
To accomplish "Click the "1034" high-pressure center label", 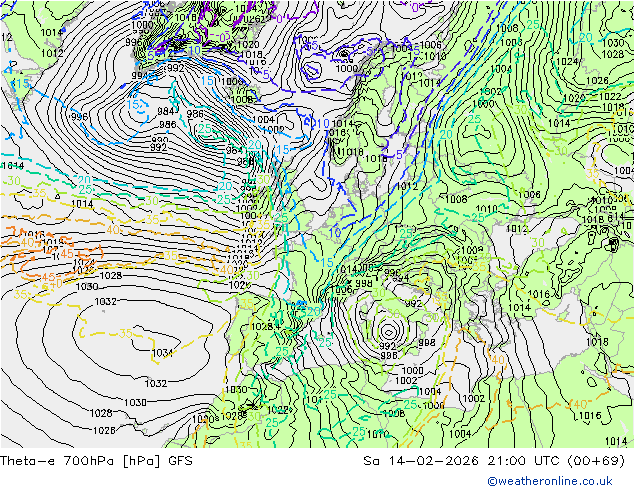I will click(x=163, y=353).
